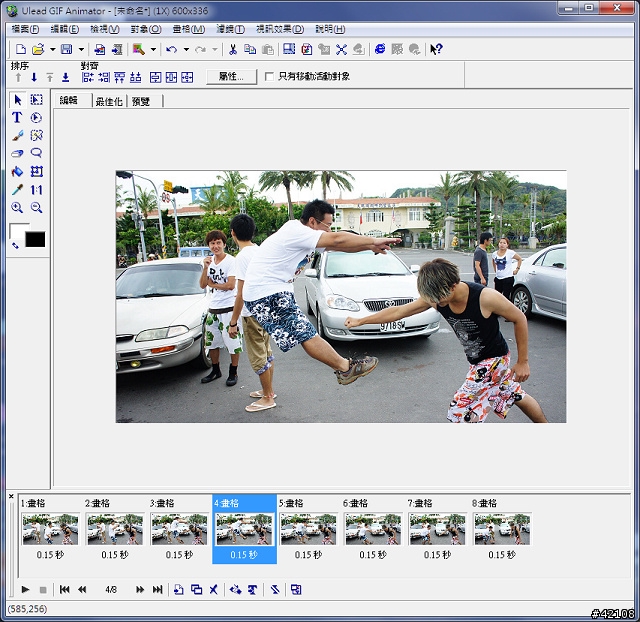This screenshot has width=640, height=622.
Task: Select frame 8:畫格 thumbnail
Action: coord(502,529)
